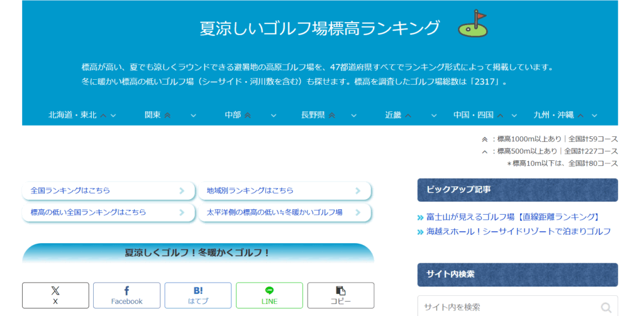
Task: Click the golf flag logo icon
Action: pyautogui.click(x=472, y=24)
